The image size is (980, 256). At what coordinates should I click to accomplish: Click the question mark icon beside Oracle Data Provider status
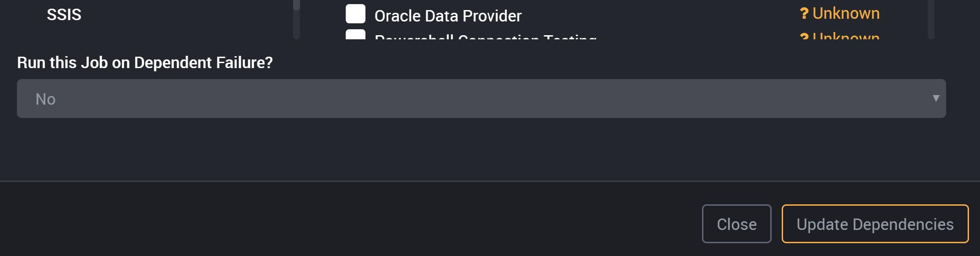pos(804,14)
